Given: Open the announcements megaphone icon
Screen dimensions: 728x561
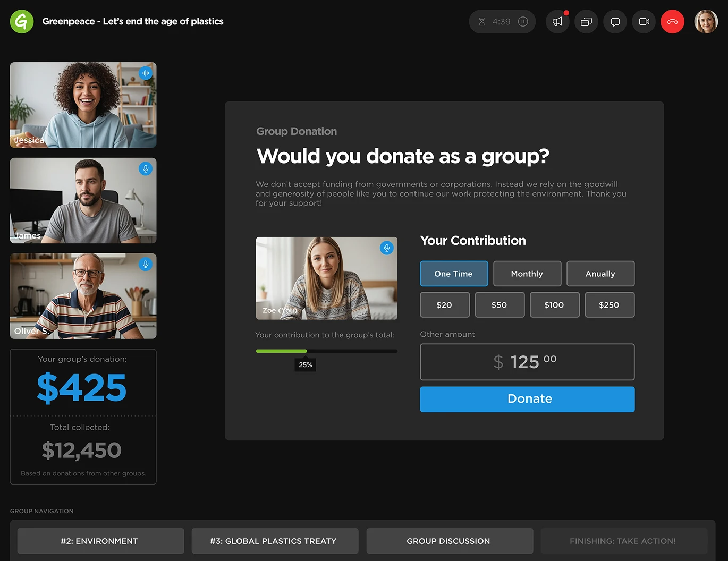Looking at the screenshot, I should point(557,22).
